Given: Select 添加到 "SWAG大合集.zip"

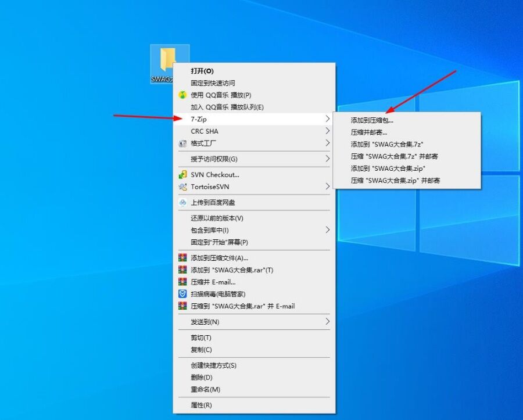Looking at the screenshot, I should (407, 168).
